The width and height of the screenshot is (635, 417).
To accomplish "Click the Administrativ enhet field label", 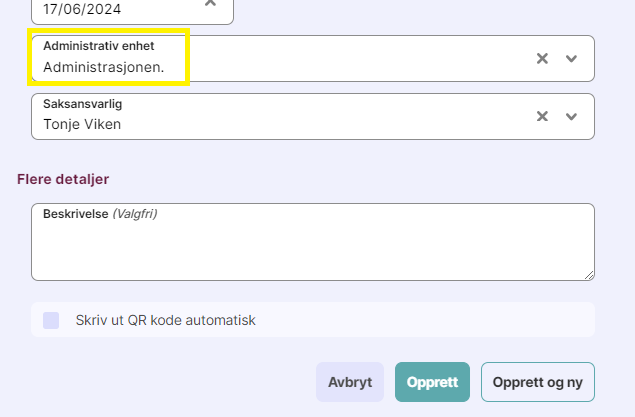I will [98, 46].
